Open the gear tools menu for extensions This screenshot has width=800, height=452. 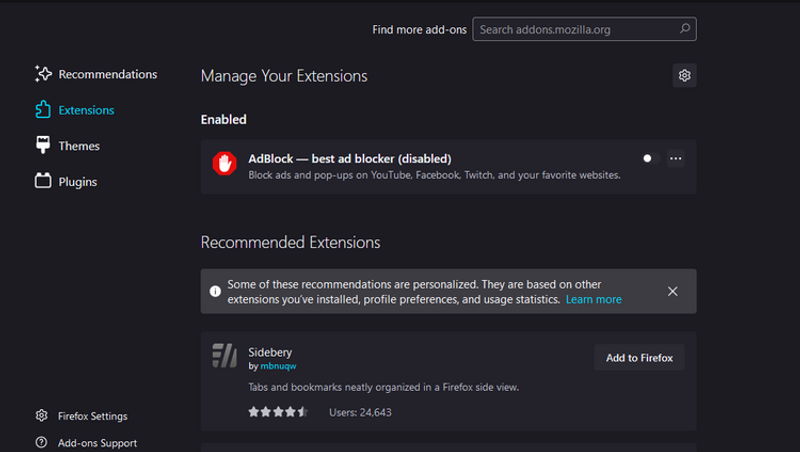tap(684, 76)
